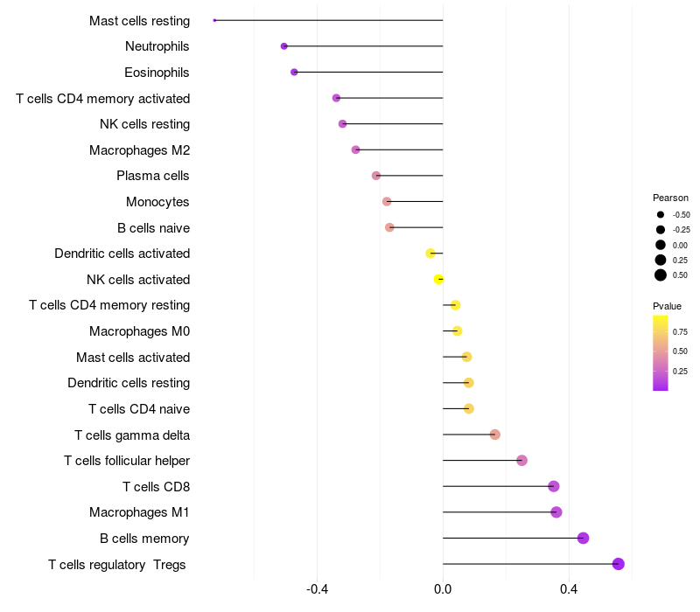Click the Dendritic cells activated dot
Screen dimensions: 700x612
430,254
